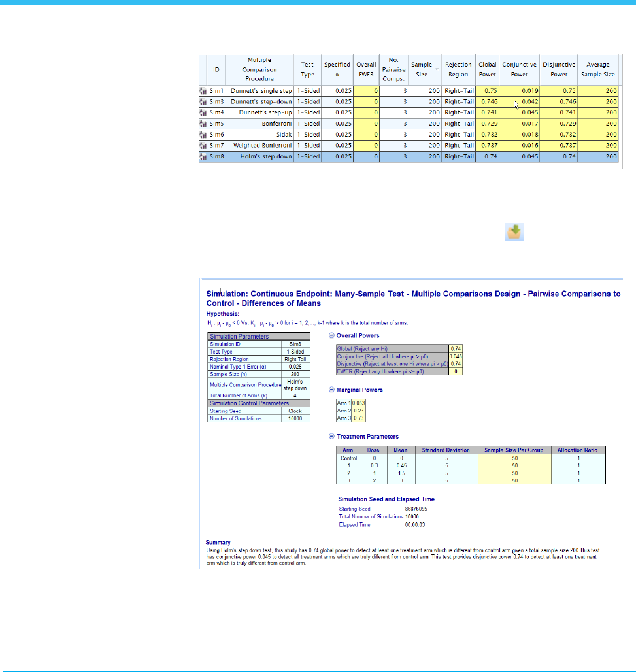Sort by the Conjunctive Power column header
This screenshot has height=672, width=636.
tap(519, 69)
